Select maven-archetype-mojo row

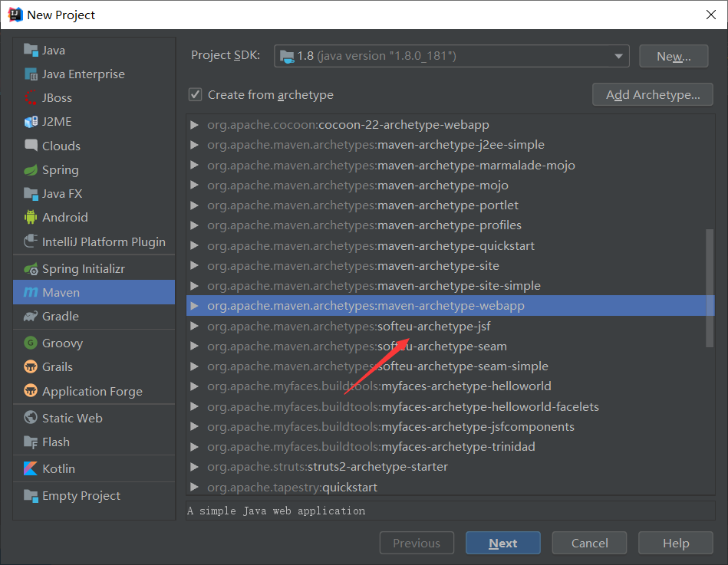pyautogui.click(x=450, y=185)
